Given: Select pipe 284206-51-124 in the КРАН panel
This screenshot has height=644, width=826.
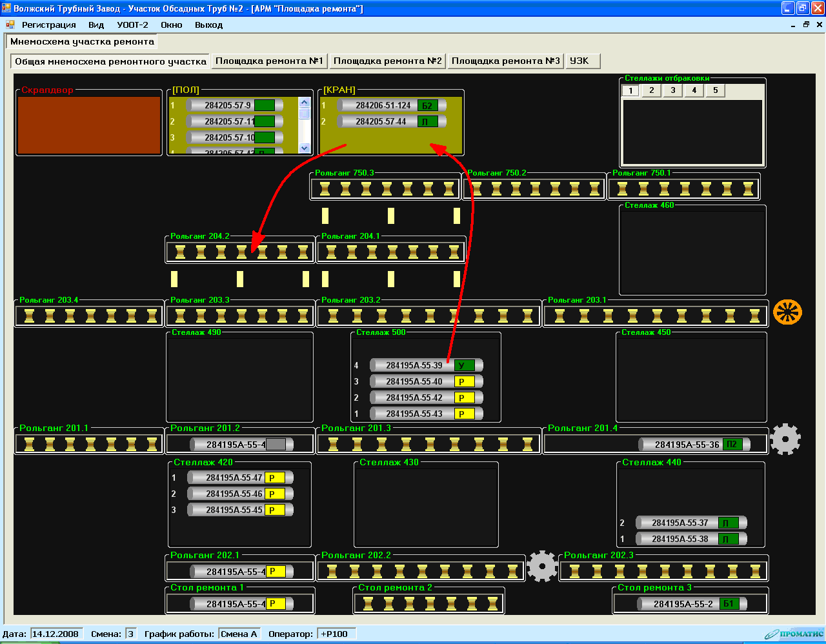Looking at the screenshot, I should 383,105.
